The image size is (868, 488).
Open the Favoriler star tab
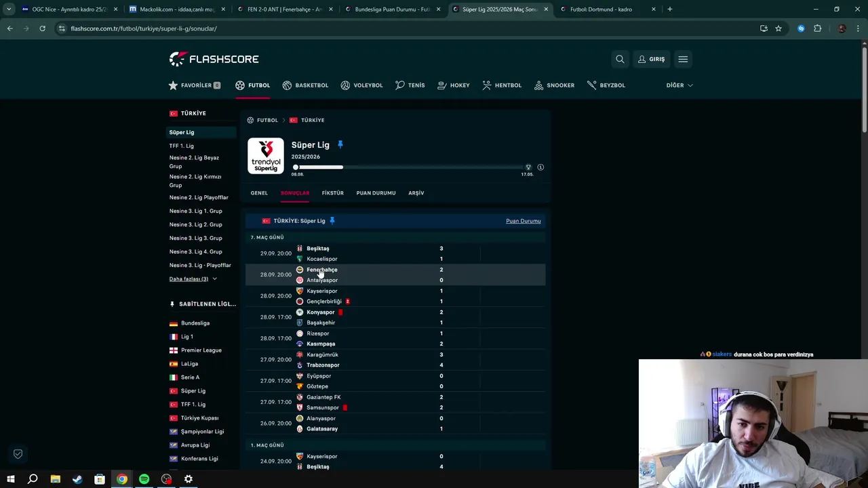coord(195,85)
